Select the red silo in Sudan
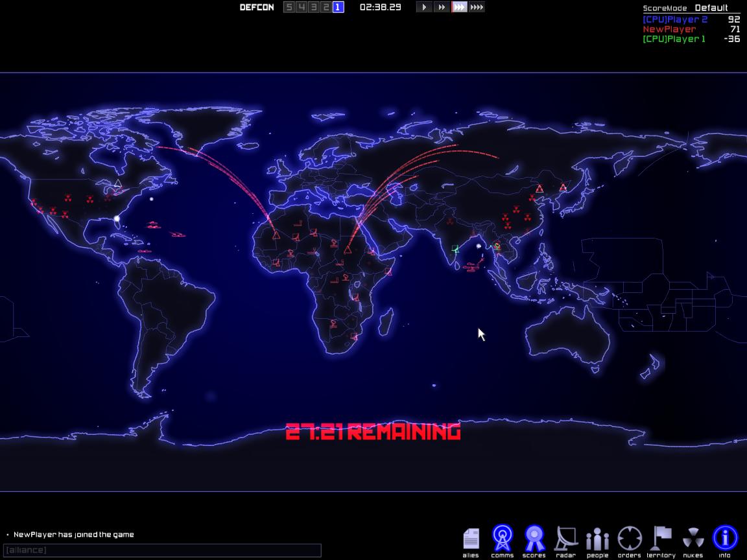Viewport: 747px width, 560px height. pyautogui.click(x=348, y=249)
